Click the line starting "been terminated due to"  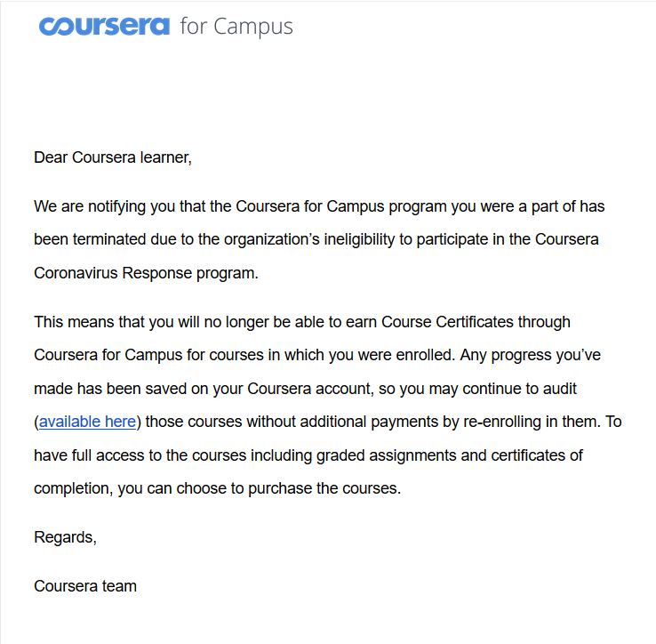point(316,240)
